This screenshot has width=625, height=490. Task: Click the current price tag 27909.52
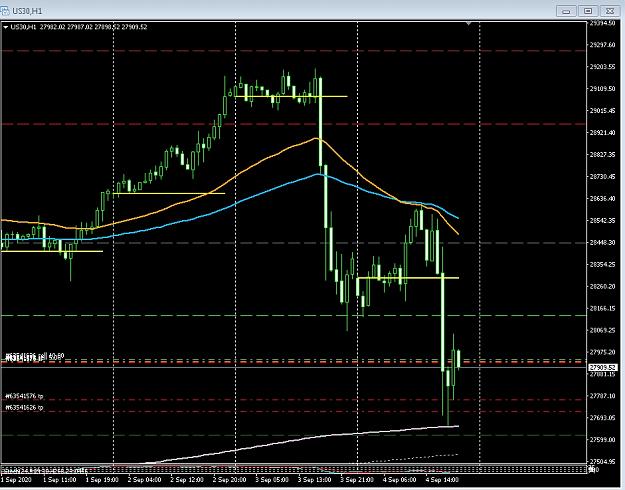tap(603, 367)
